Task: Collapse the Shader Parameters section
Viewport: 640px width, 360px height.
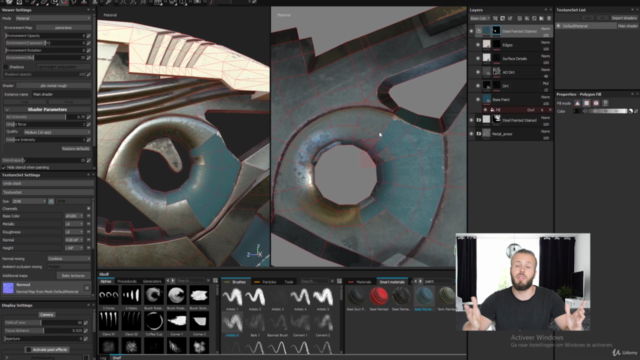Action: (x=7, y=109)
